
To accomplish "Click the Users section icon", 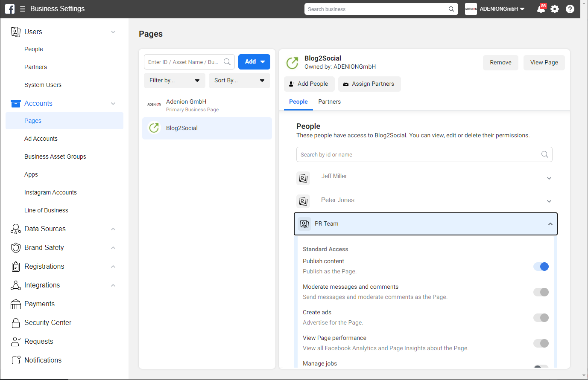I will coord(16,32).
